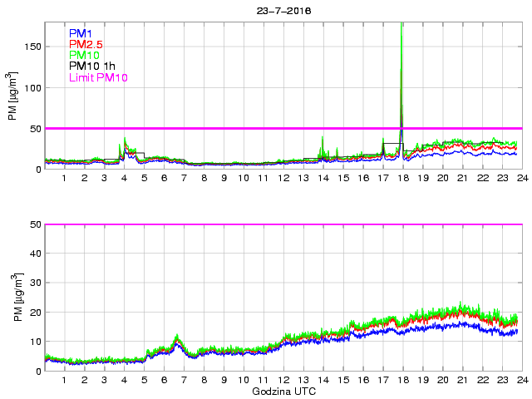Click the lower chart's PM y-axis label
Screen dimensions: 532x399
pyautogui.click(x=18, y=298)
